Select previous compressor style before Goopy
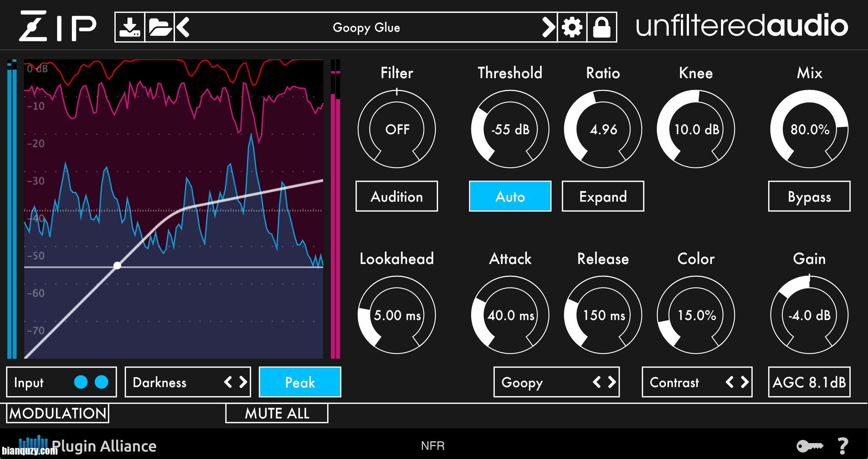Viewport: 868px width, 459px height. 597,382
